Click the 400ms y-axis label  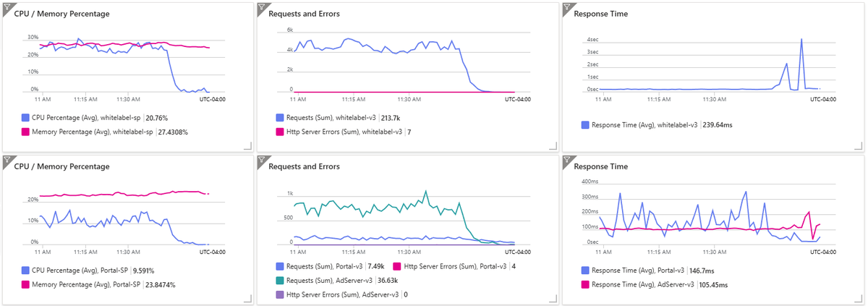pyautogui.click(x=591, y=182)
